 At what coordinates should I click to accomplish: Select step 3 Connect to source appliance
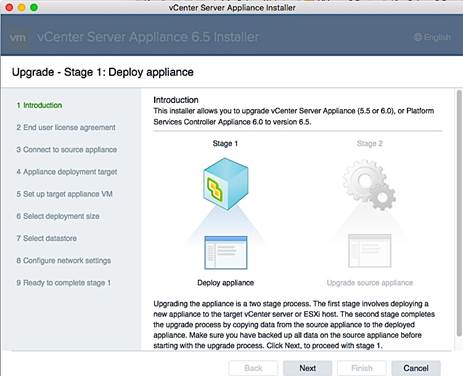[67, 150]
